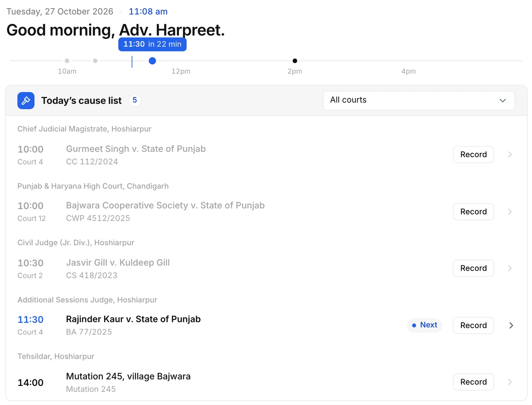
Task: Click case number CS 418/2023
Action: (92, 275)
